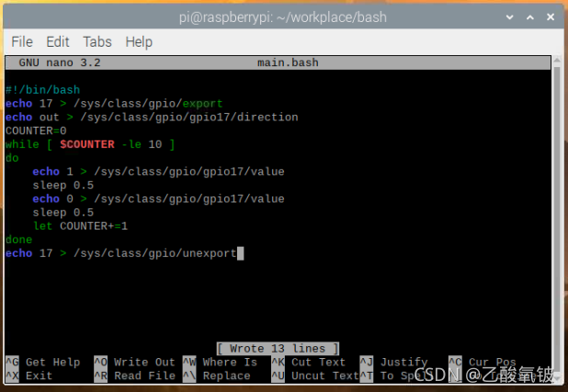Close the terminal window

click(x=551, y=17)
